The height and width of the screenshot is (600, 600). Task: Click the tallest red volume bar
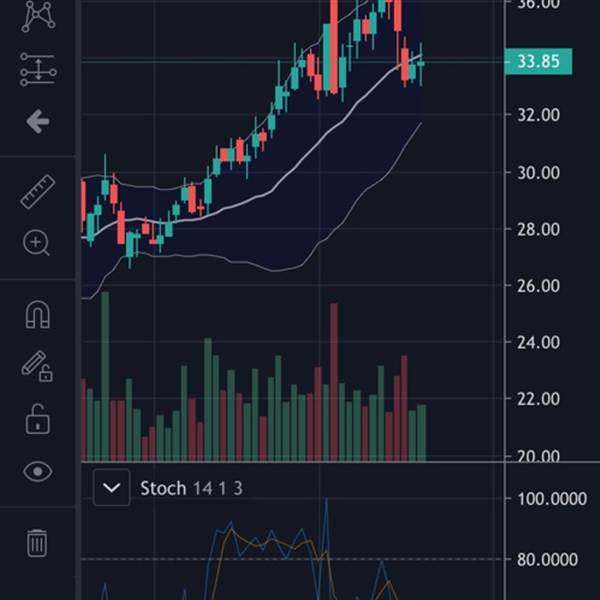tap(334, 382)
